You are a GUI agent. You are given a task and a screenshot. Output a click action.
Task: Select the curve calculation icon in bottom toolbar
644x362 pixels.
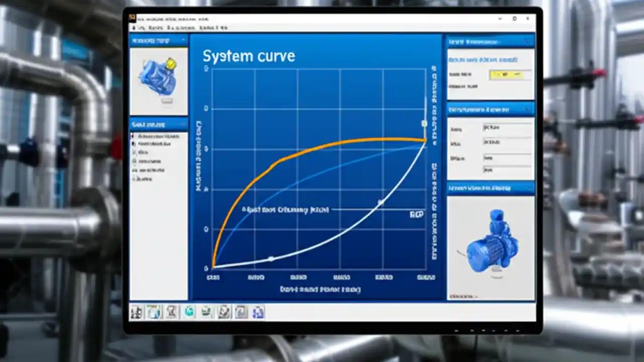tap(171, 312)
